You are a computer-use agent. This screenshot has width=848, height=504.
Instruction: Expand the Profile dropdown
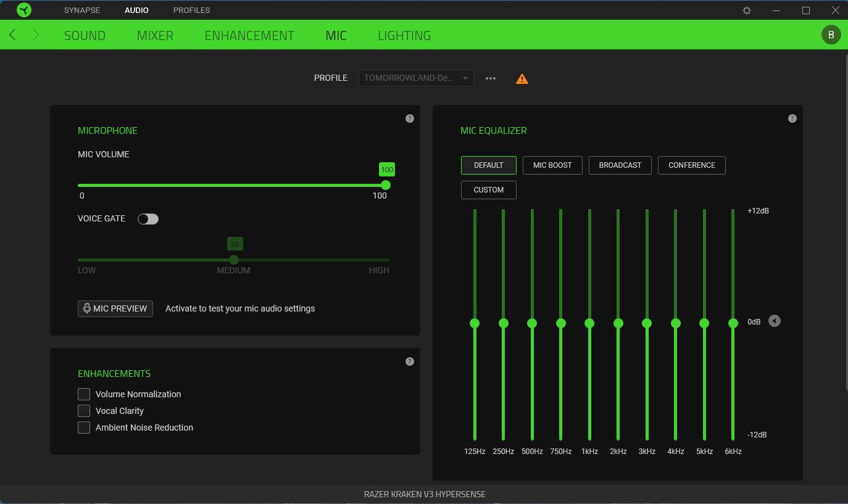416,78
